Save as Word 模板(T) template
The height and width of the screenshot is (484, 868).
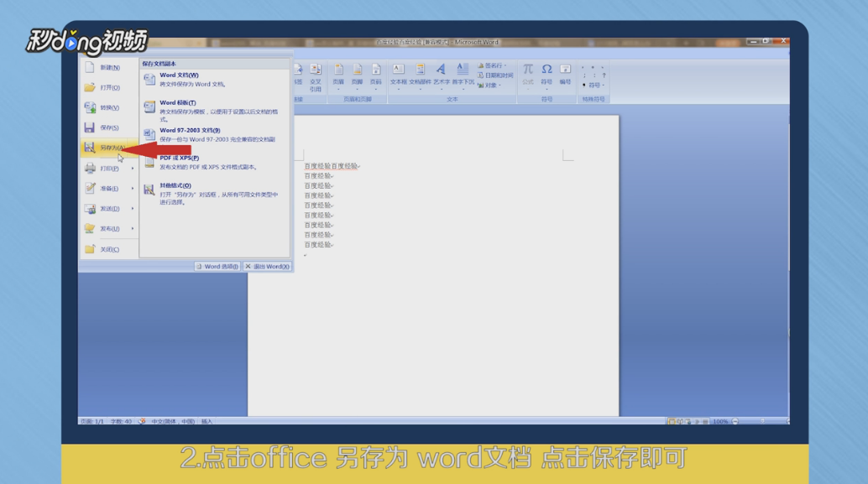(x=215, y=111)
